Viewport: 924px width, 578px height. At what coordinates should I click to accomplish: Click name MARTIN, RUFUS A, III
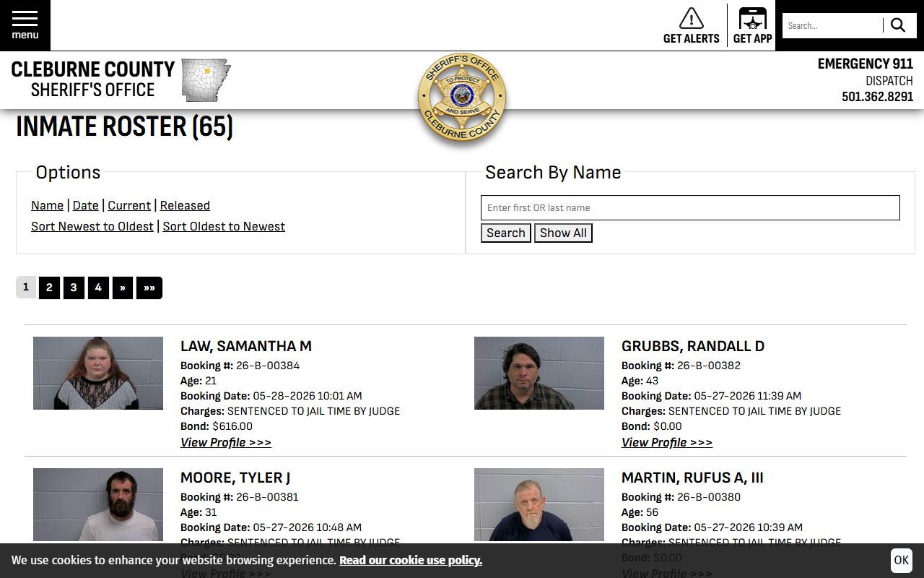(692, 478)
